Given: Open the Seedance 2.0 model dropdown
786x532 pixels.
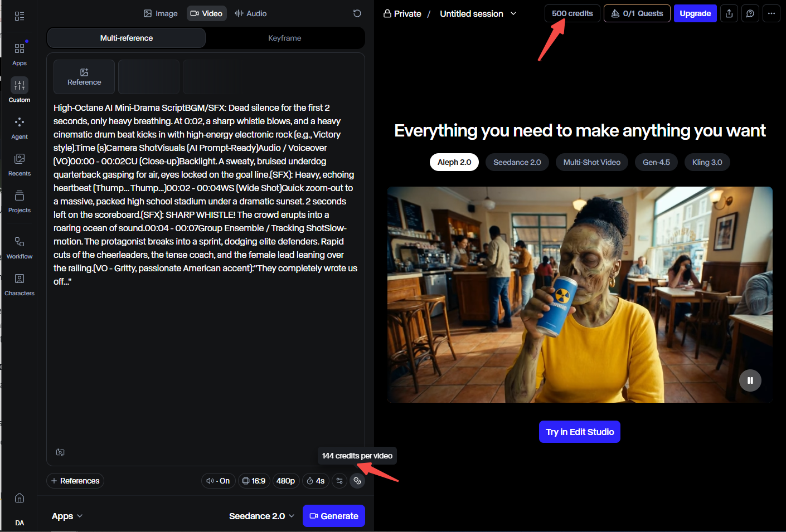Looking at the screenshot, I should [x=261, y=516].
